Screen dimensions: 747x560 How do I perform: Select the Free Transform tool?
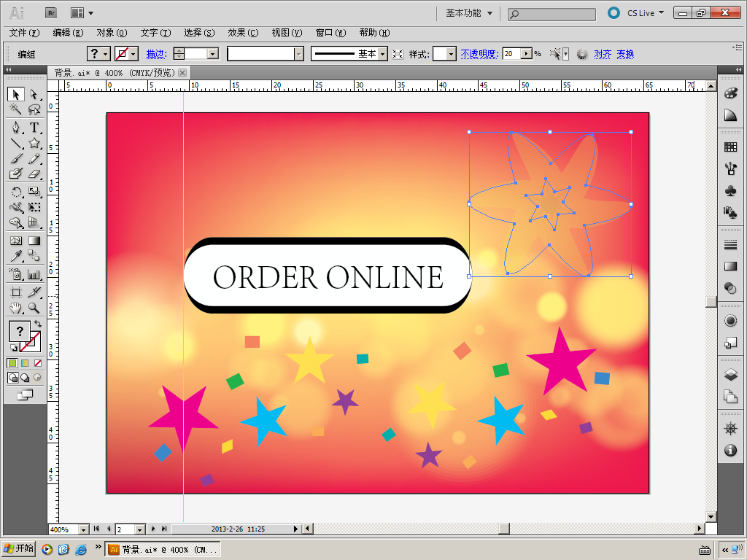[34, 207]
